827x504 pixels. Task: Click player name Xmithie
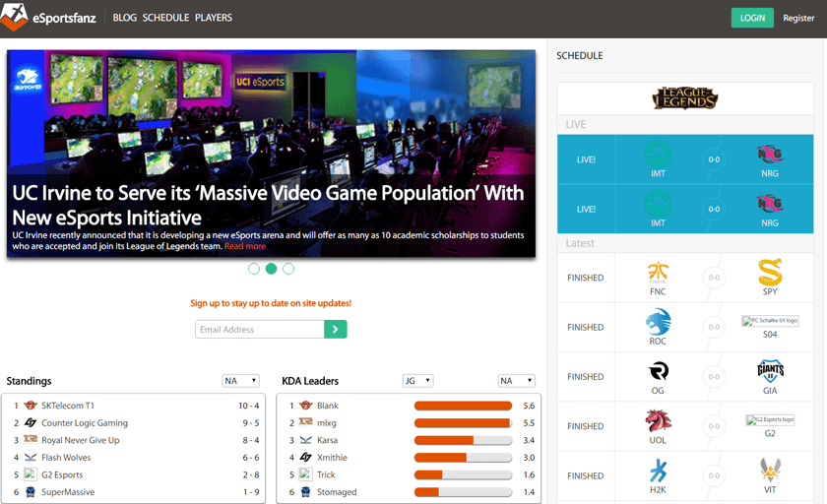332,457
